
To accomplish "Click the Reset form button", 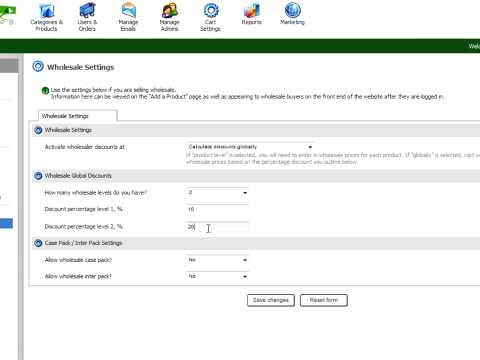I will click(x=324, y=300).
